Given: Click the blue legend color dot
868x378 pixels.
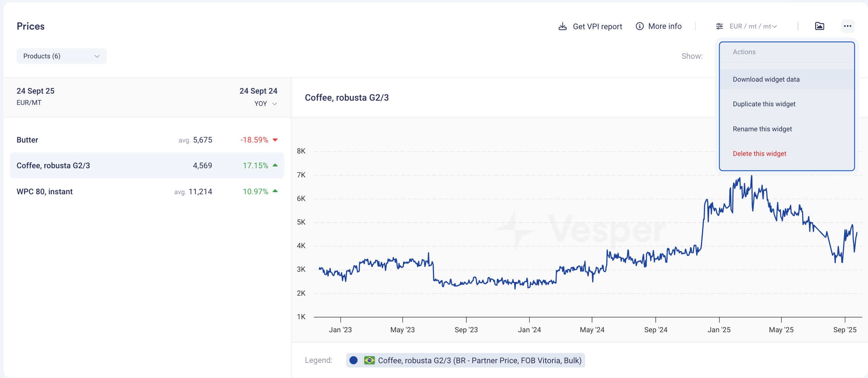Looking at the screenshot, I should pyautogui.click(x=353, y=360).
